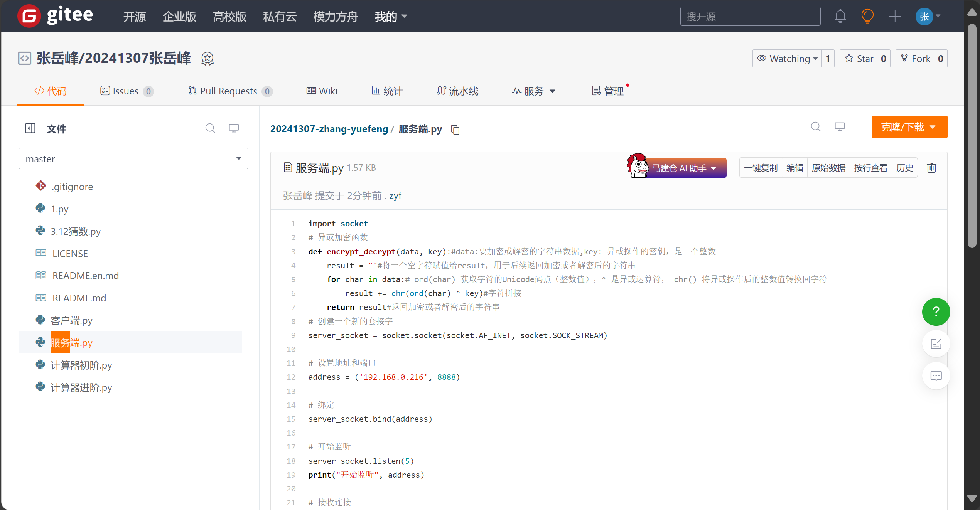Open the 克隆/下载 dropdown button
Viewport: 980px width, 510px height.
tap(909, 127)
